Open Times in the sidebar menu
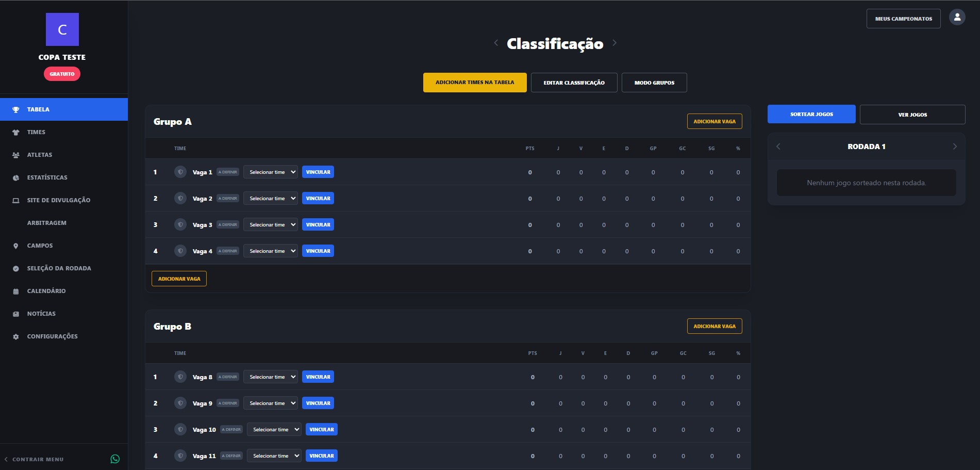Viewport: 980px width, 470px height. [64, 132]
